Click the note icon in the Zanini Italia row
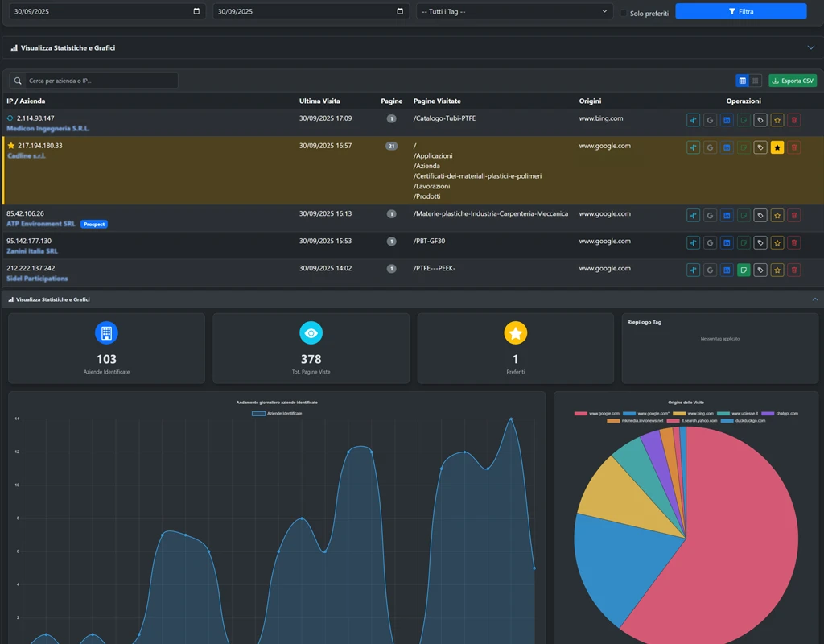The width and height of the screenshot is (824, 644). (744, 243)
